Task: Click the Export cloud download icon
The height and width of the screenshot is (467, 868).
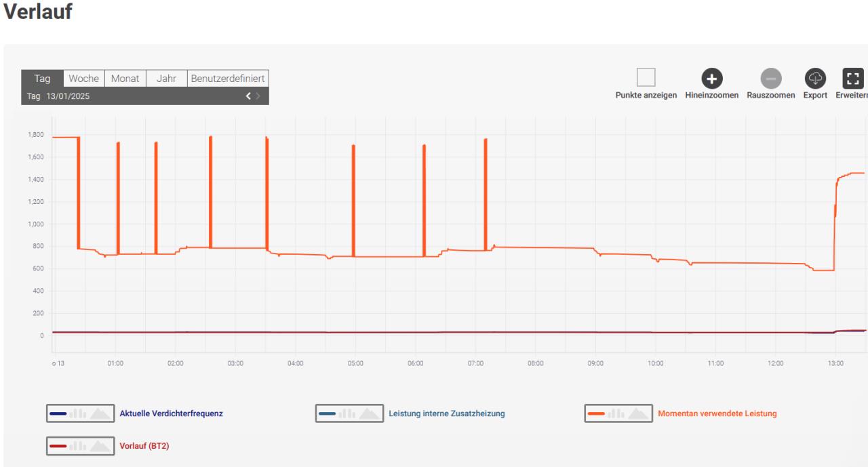Action: (815, 79)
